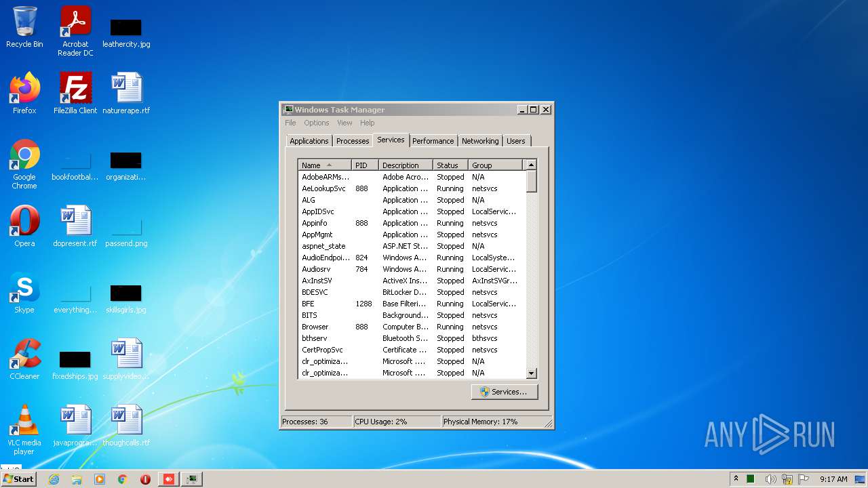This screenshot has height=488, width=868.
Task: Show hidden tray icons arrow
Action: click(736, 479)
